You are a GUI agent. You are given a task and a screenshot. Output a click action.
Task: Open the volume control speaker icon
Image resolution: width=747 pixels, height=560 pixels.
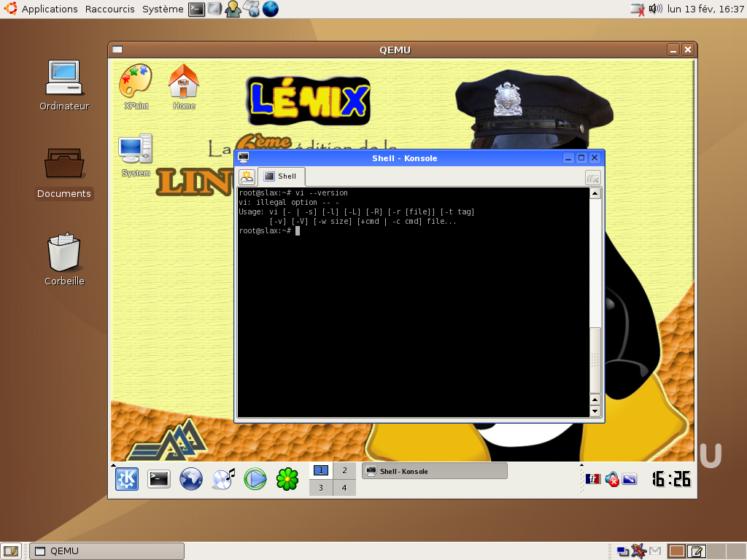click(656, 9)
